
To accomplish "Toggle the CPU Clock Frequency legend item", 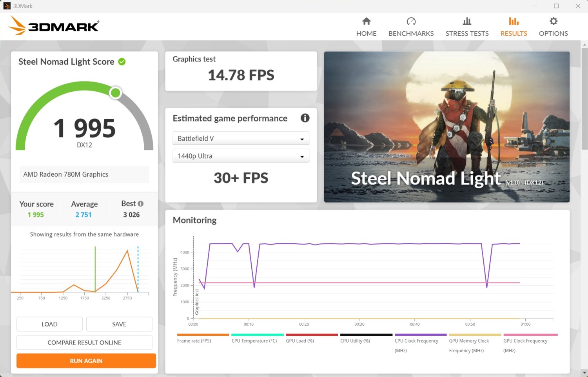I will (420, 343).
